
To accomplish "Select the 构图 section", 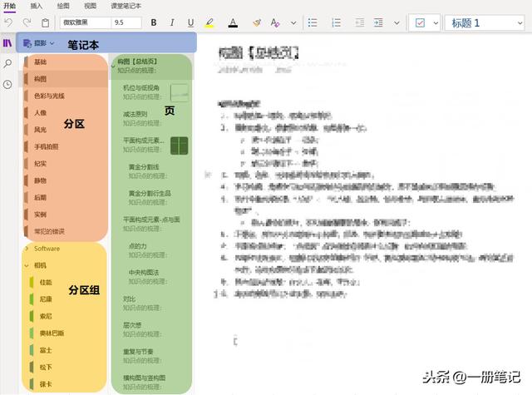I will click(66, 79).
